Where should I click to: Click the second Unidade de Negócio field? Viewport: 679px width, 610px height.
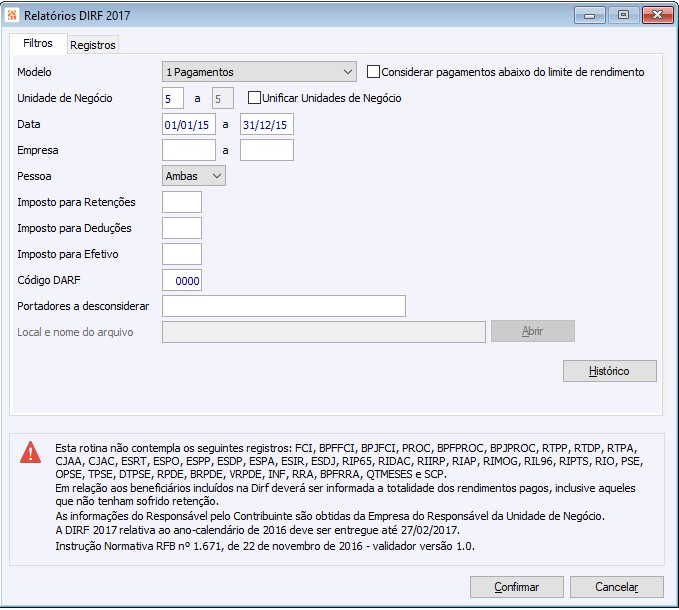(223, 98)
